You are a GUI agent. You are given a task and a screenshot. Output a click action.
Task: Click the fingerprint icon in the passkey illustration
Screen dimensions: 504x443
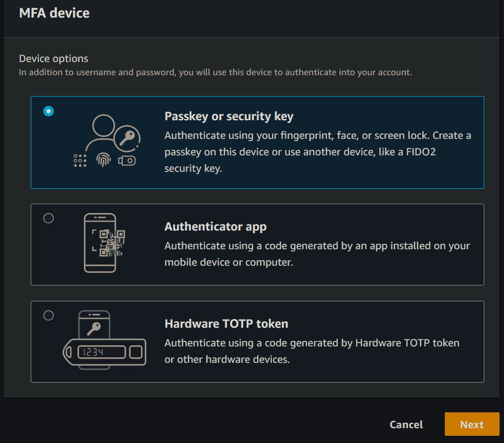pos(103,160)
